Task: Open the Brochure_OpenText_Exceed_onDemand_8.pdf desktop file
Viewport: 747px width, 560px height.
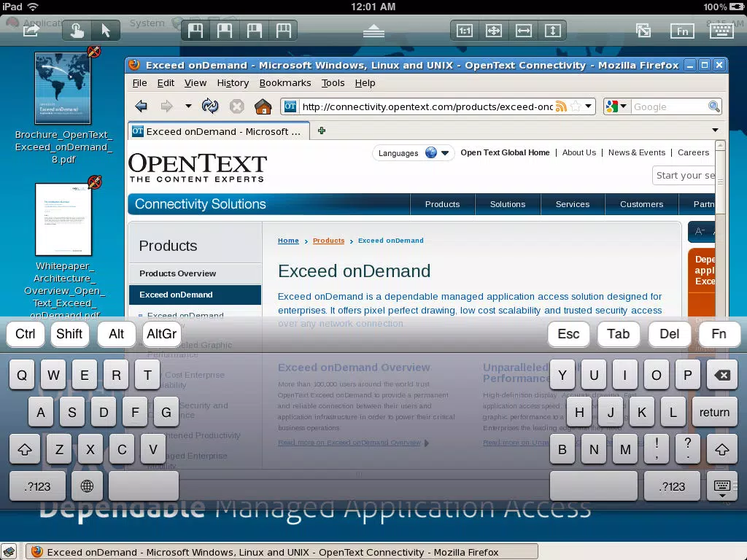Action: pyautogui.click(x=63, y=109)
